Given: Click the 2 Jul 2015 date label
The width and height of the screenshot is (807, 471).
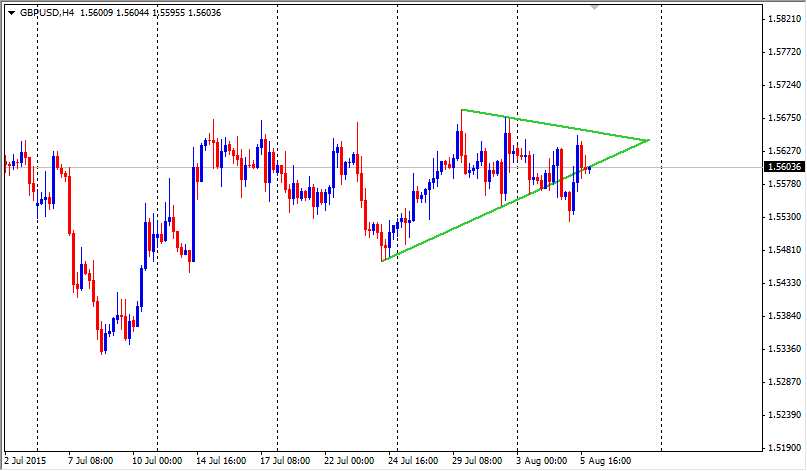Looking at the screenshot, I should click(x=25, y=461).
